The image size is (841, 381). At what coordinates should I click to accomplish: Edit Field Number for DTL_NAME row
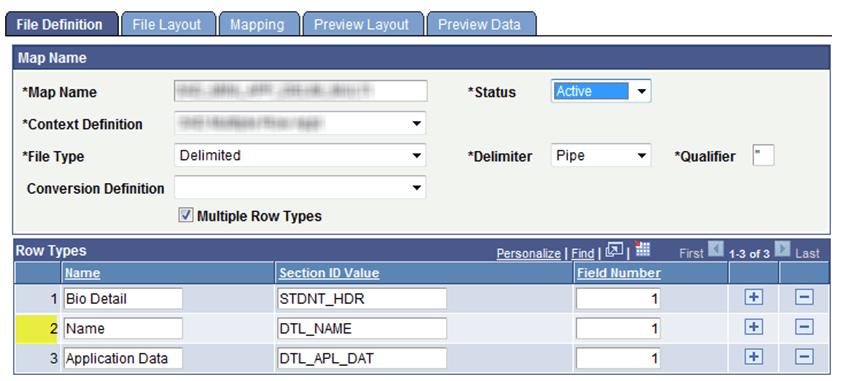pyautogui.click(x=618, y=328)
